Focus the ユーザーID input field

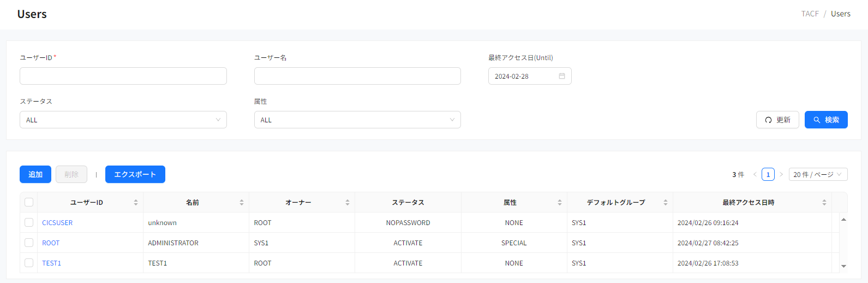(x=123, y=76)
